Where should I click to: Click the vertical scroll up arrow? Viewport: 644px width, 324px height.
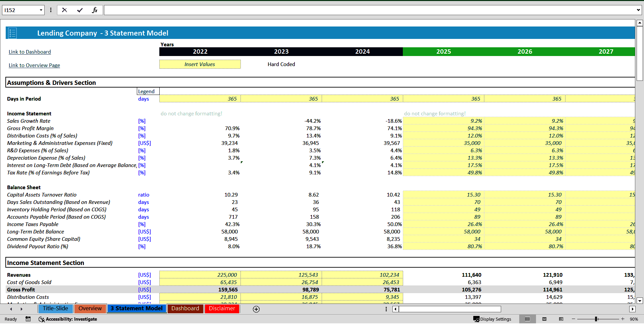pyautogui.click(x=640, y=23)
